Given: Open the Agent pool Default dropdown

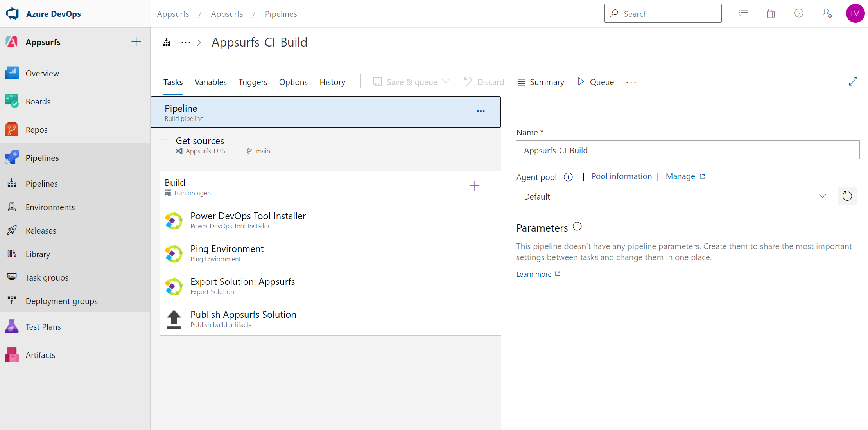Looking at the screenshot, I should click(x=674, y=196).
